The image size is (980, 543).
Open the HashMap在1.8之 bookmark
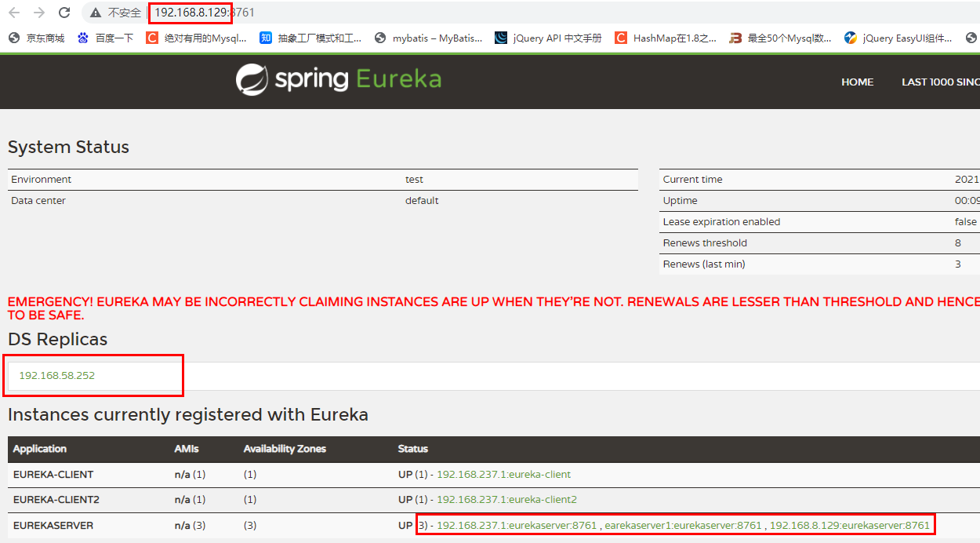[x=666, y=38]
